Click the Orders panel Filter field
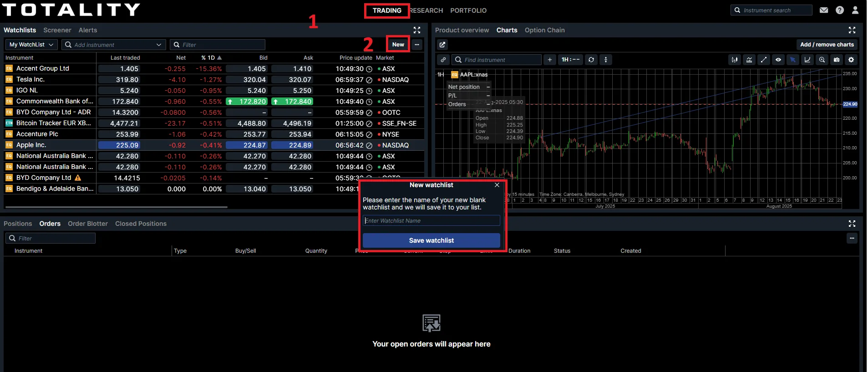The image size is (868, 372). click(51, 238)
